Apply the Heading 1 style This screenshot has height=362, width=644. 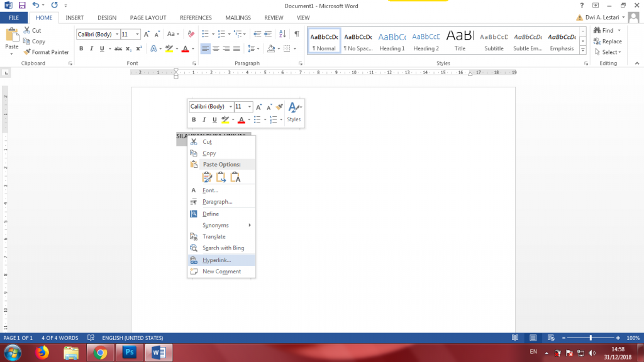tap(392, 41)
